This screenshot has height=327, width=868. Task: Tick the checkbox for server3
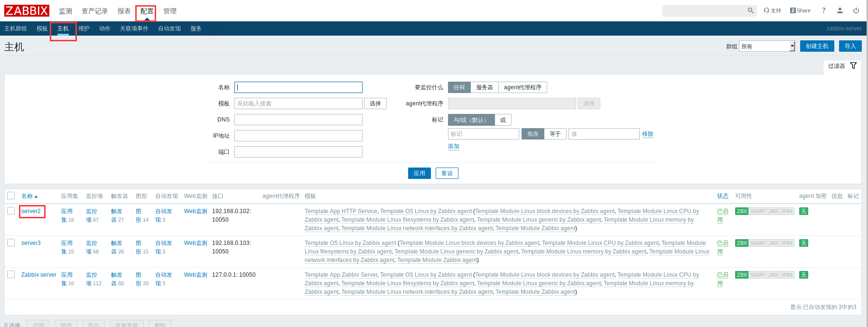11,243
